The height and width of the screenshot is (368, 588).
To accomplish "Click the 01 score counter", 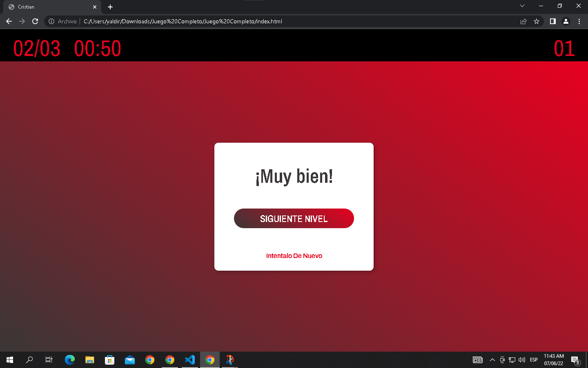I will (564, 48).
